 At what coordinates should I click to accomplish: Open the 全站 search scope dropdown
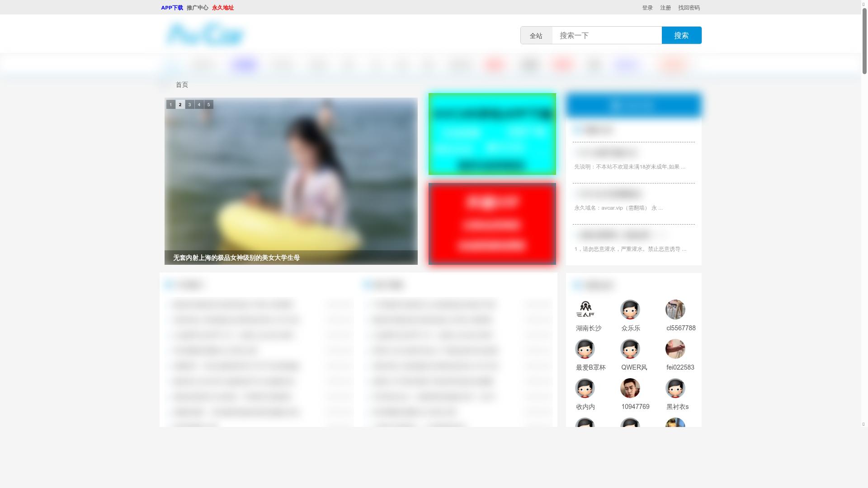536,36
